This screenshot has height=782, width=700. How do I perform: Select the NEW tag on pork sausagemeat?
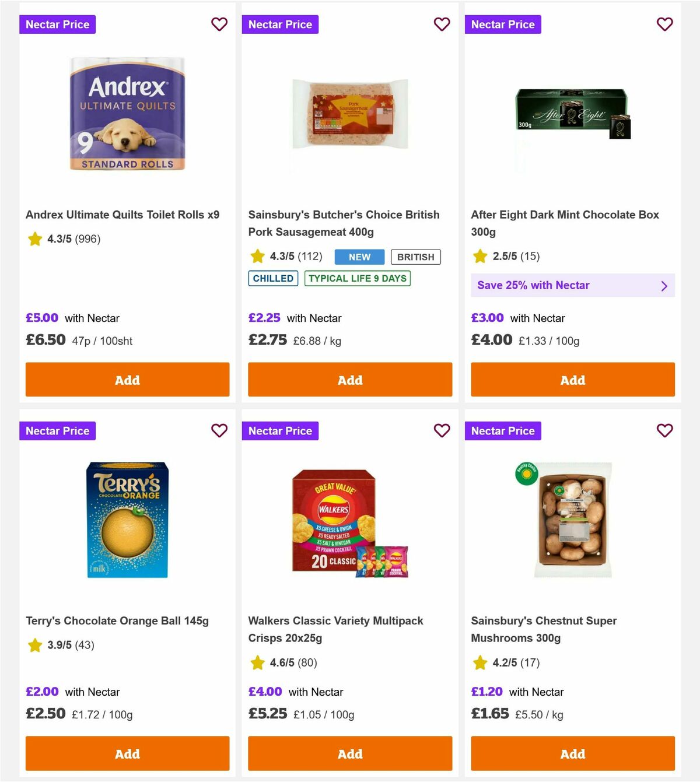pos(359,257)
